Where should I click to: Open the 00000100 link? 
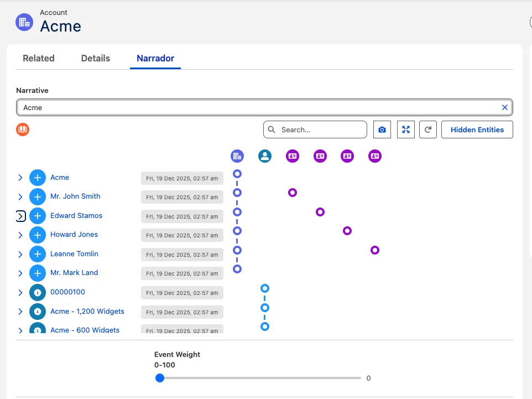67,292
